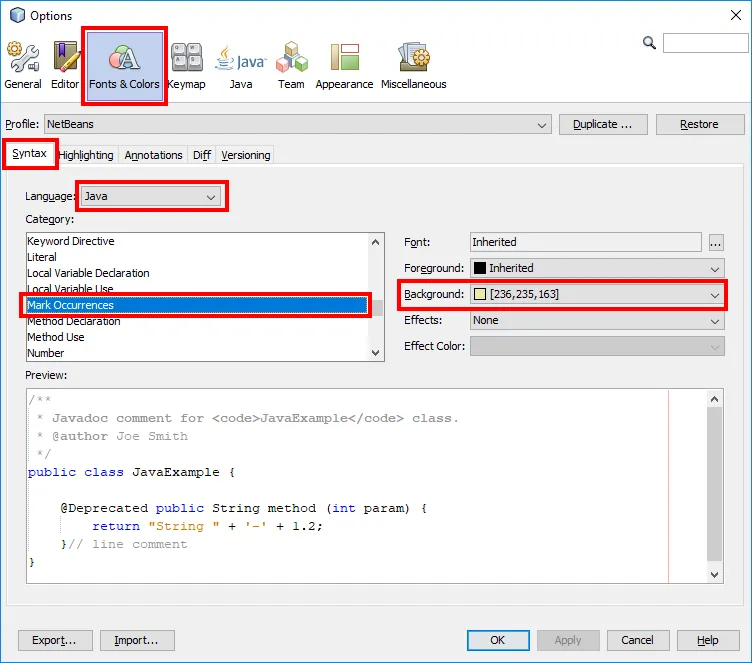Image resolution: width=752 pixels, height=663 pixels.
Task: Click the black Foreground color swatch
Action: (480, 268)
